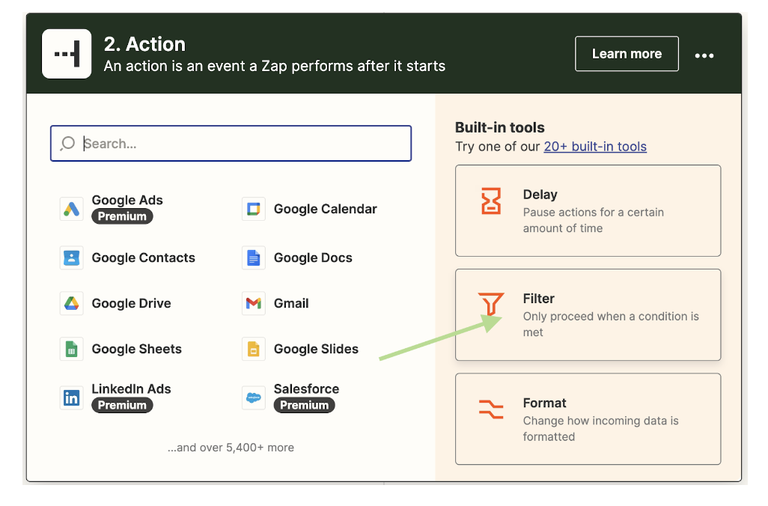Screen dimensions: 768x506
Task: Click 'Only proceed when a condition is met' text
Action: tap(611, 324)
